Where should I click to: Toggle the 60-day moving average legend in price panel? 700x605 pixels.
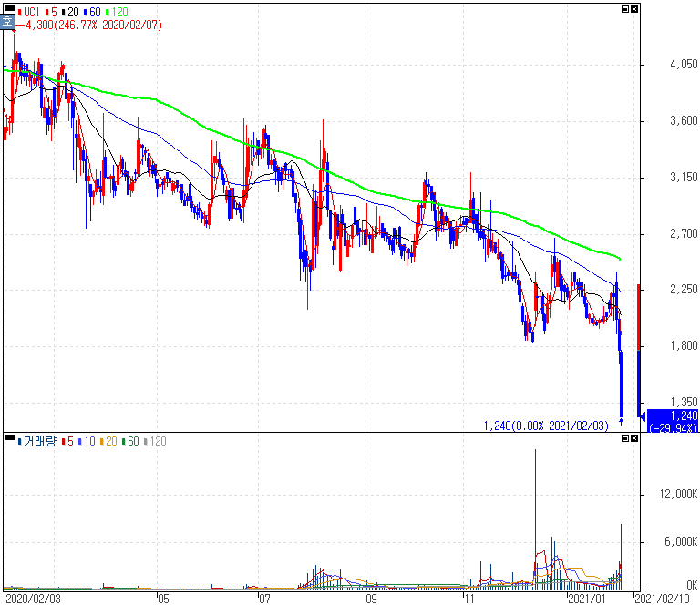(x=92, y=12)
